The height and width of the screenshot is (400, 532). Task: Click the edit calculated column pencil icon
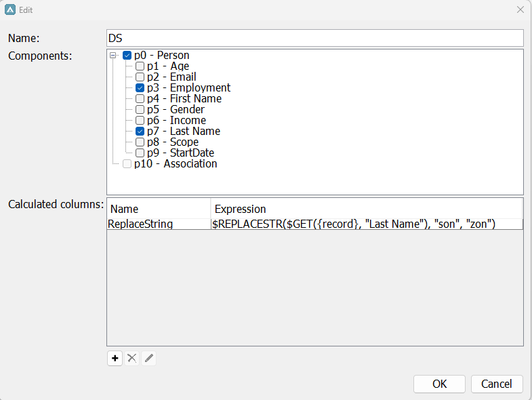point(149,358)
